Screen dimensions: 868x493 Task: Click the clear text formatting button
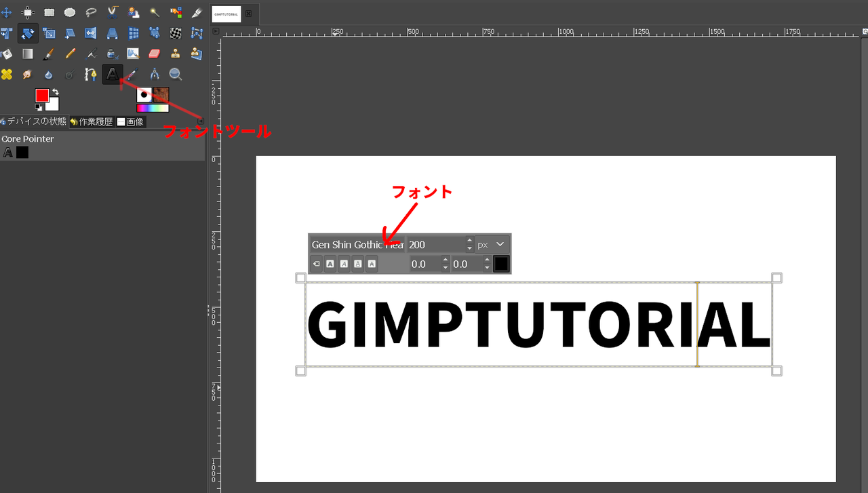pos(316,264)
